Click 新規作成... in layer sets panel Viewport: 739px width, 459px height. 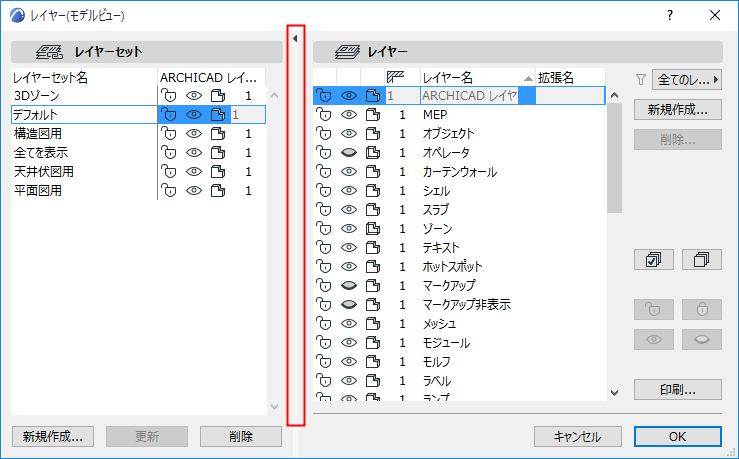click(x=53, y=436)
